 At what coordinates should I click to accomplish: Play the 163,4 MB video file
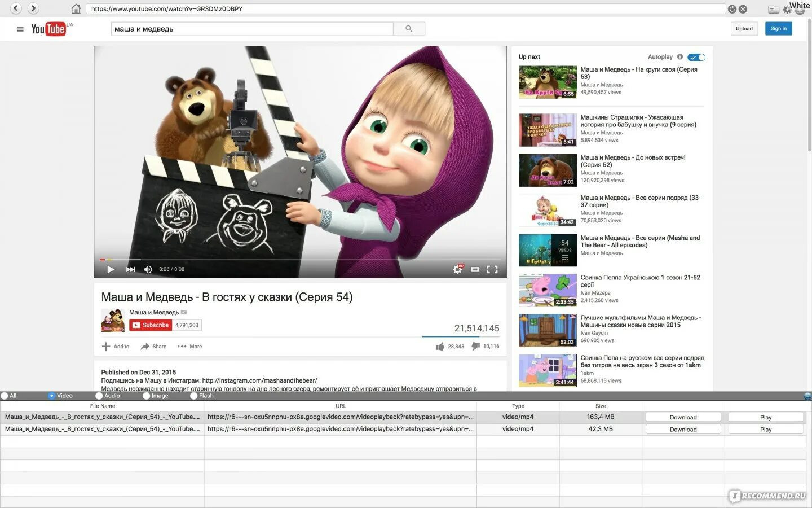click(x=766, y=417)
